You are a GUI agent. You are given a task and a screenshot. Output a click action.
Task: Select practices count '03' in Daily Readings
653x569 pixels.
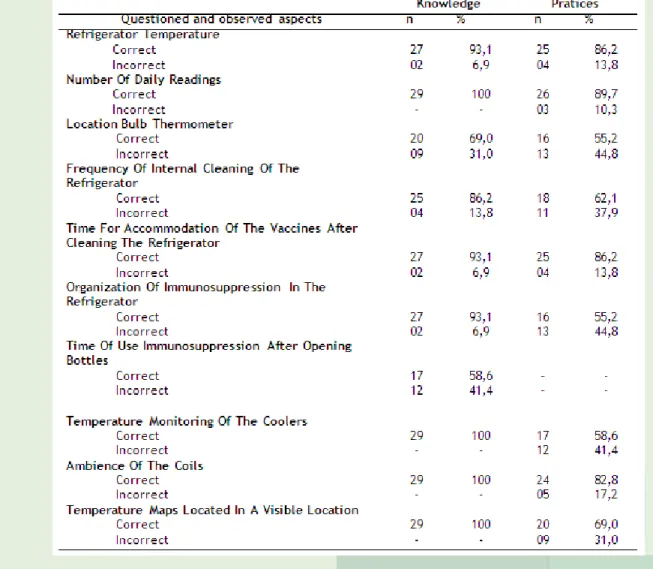(x=543, y=110)
